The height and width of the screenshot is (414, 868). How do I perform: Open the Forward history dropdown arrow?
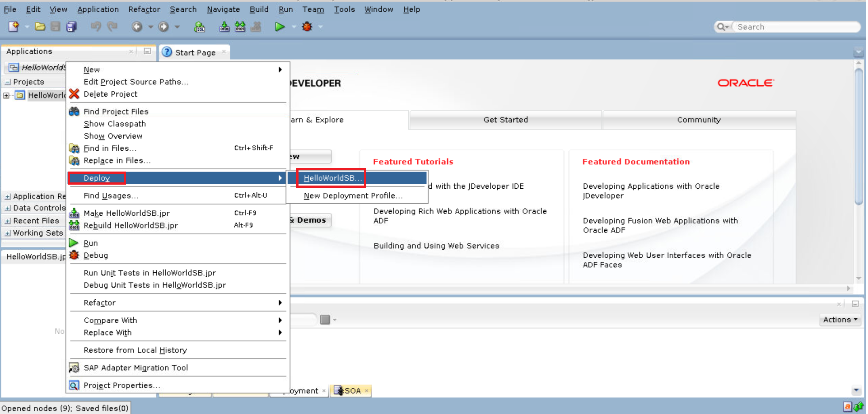pos(177,27)
